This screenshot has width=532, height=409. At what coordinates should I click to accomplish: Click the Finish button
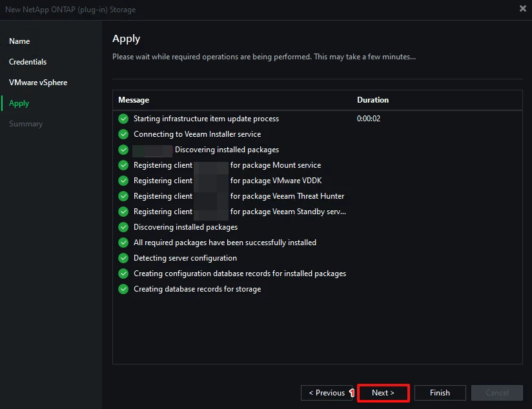pyautogui.click(x=440, y=393)
